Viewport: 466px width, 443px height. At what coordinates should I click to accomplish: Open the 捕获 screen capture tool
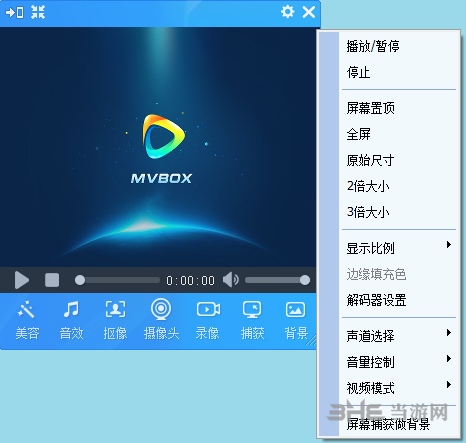click(x=252, y=320)
